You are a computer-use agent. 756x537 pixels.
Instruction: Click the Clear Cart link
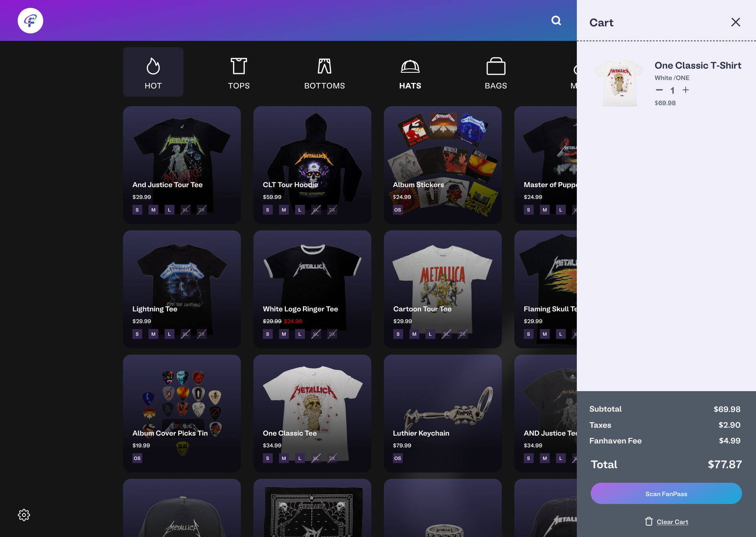pyautogui.click(x=672, y=522)
